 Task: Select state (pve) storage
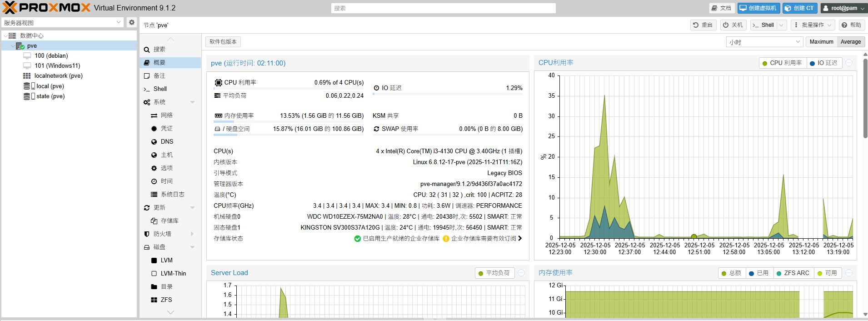50,96
